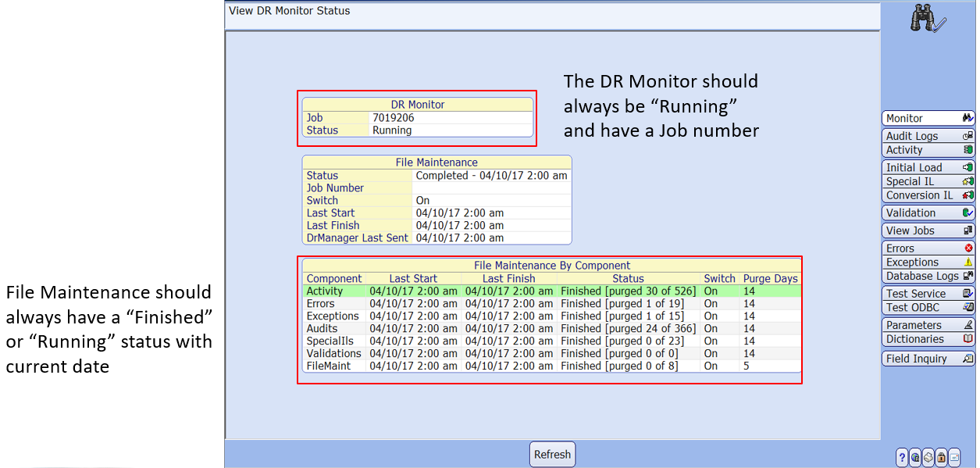Click the printer icon

tap(928, 457)
